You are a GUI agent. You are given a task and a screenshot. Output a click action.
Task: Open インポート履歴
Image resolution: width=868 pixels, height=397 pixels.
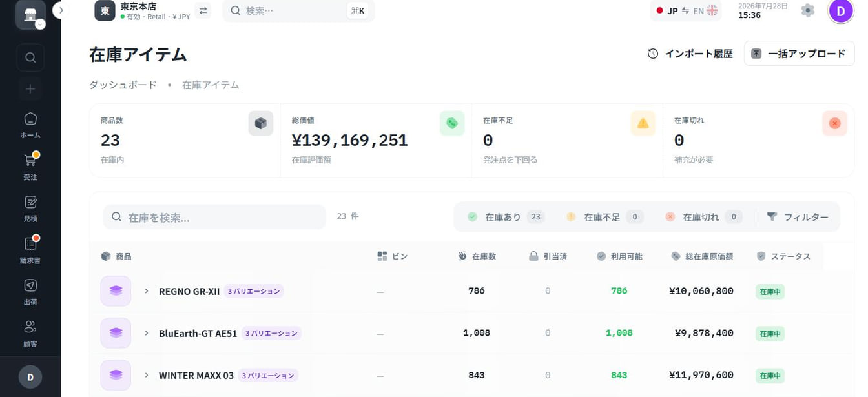(x=690, y=54)
